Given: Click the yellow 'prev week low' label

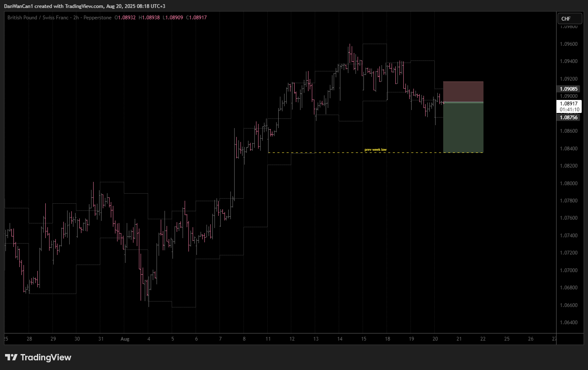Looking at the screenshot, I should pos(376,150).
